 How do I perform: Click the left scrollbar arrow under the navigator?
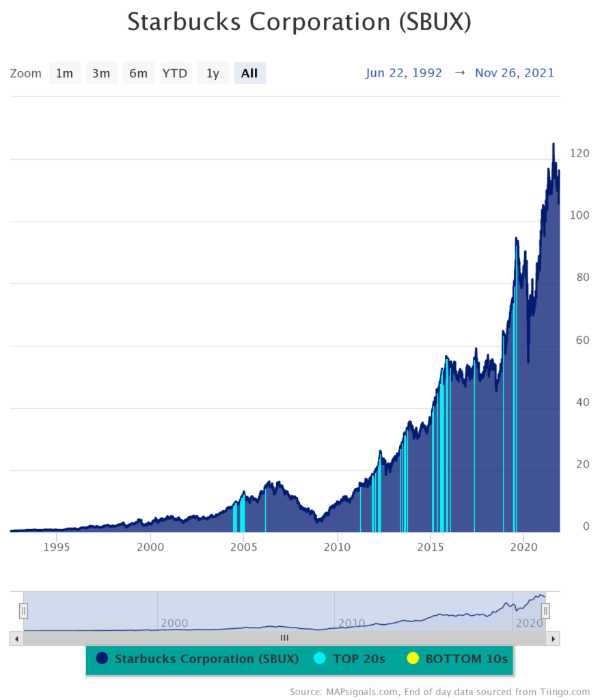tap(16, 638)
